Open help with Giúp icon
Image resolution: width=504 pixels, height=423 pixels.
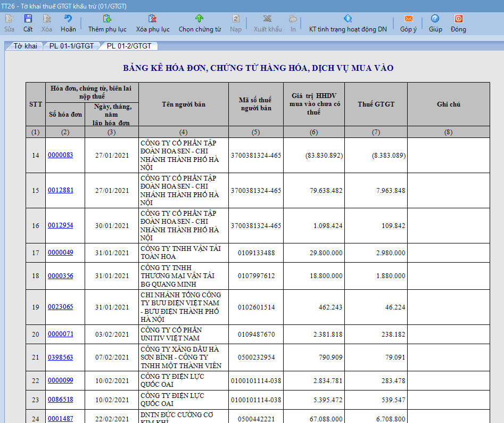[x=435, y=19]
